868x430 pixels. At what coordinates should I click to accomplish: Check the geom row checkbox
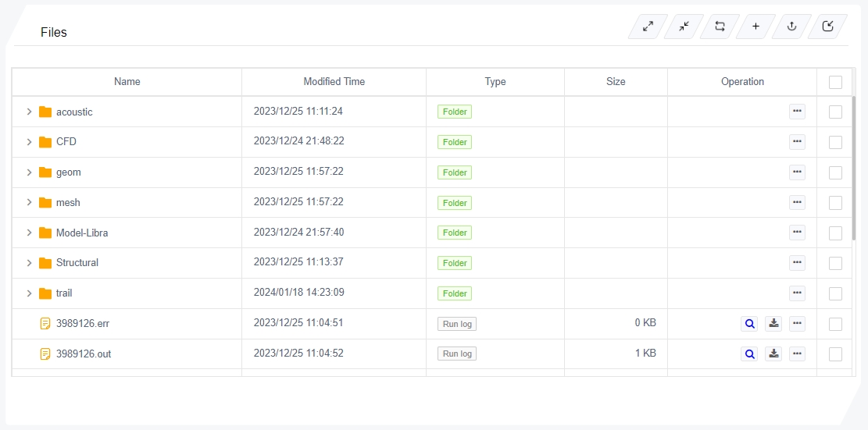coord(835,172)
